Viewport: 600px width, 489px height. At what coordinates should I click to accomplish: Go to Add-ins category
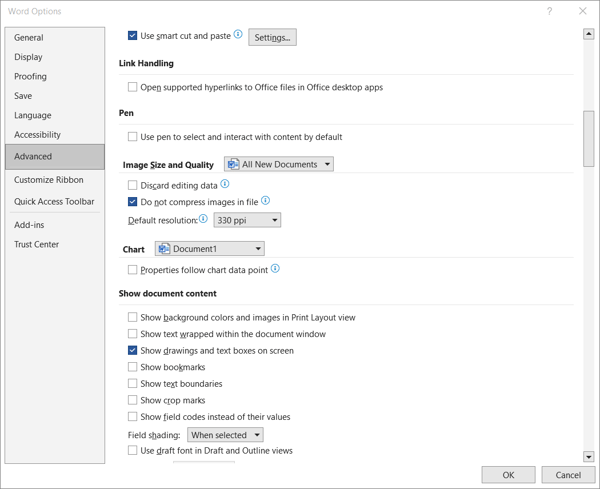click(x=55, y=225)
